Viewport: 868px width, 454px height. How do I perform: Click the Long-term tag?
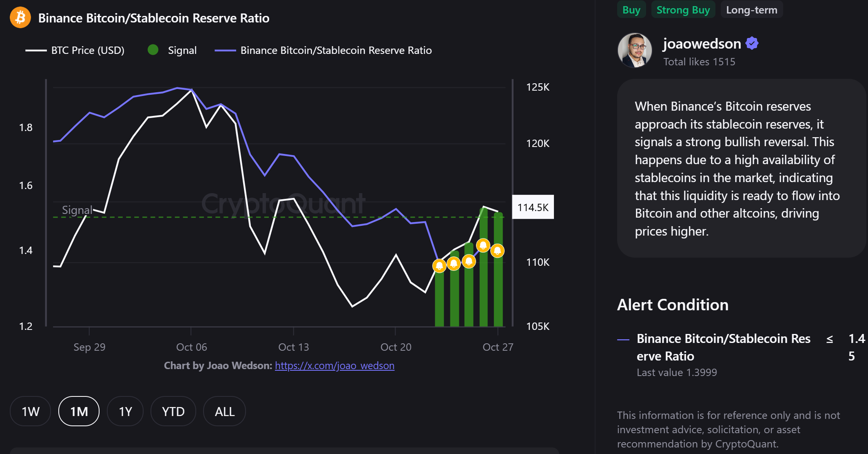(x=751, y=10)
